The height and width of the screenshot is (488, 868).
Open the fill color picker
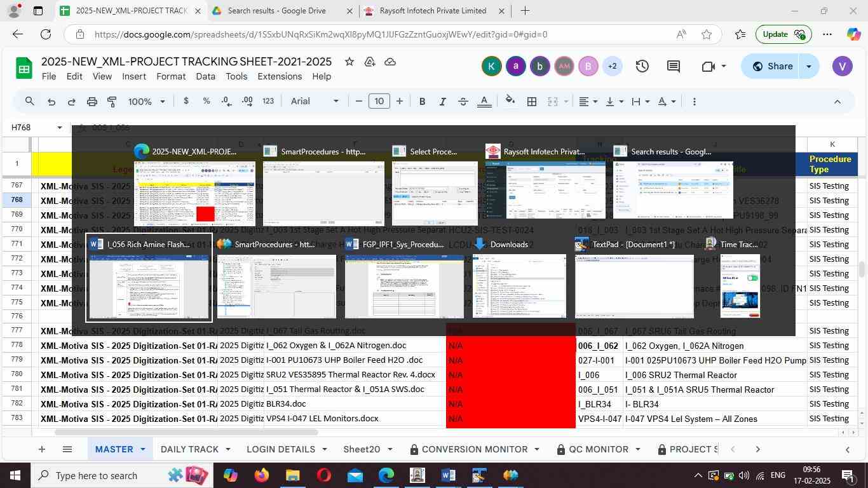pos(510,102)
